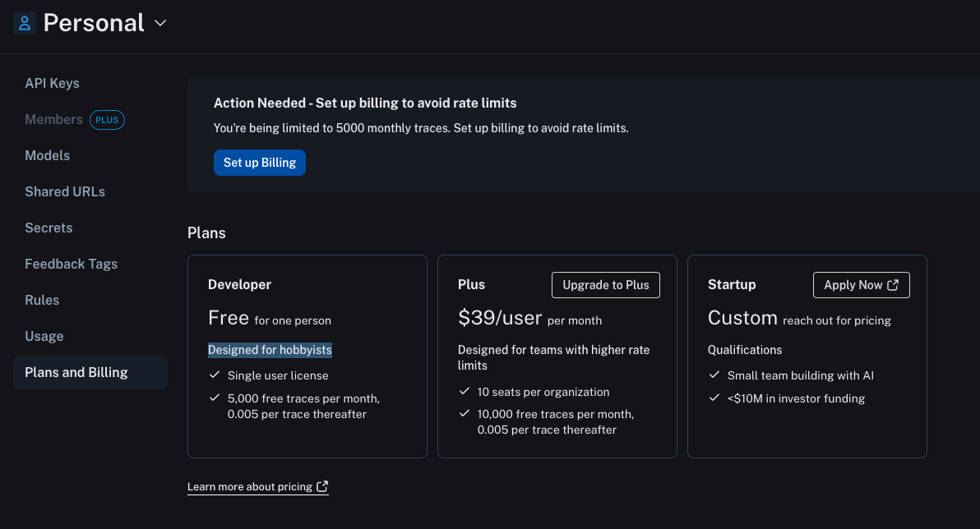The width and height of the screenshot is (980, 529).
Task: Navigate to the Secrets section
Action: click(49, 228)
